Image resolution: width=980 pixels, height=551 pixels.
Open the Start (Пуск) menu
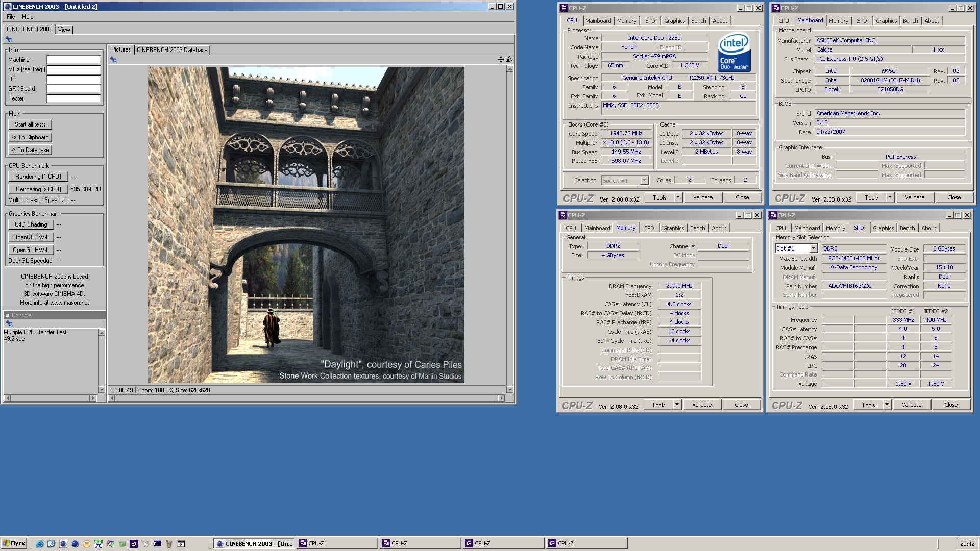(x=14, y=543)
